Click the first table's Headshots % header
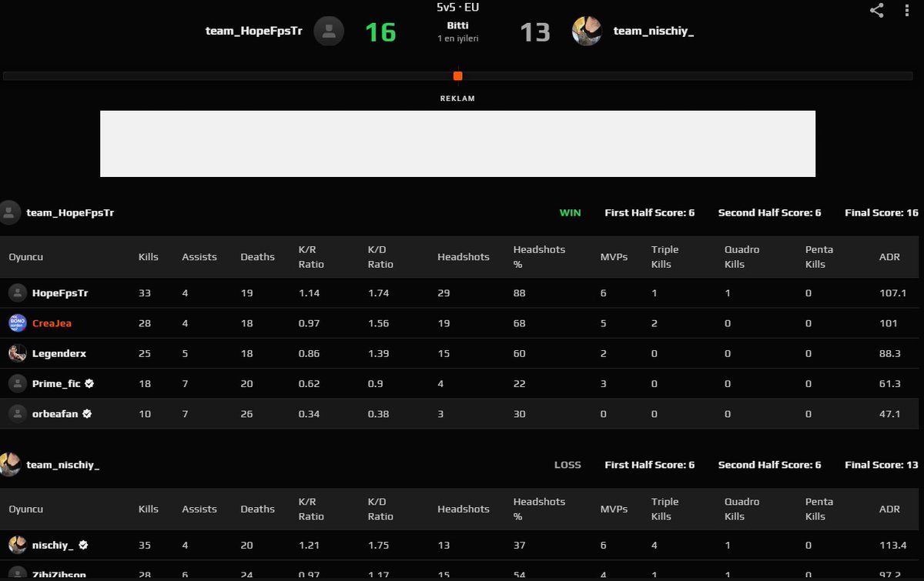Image resolution: width=924 pixels, height=581 pixels. coord(539,257)
